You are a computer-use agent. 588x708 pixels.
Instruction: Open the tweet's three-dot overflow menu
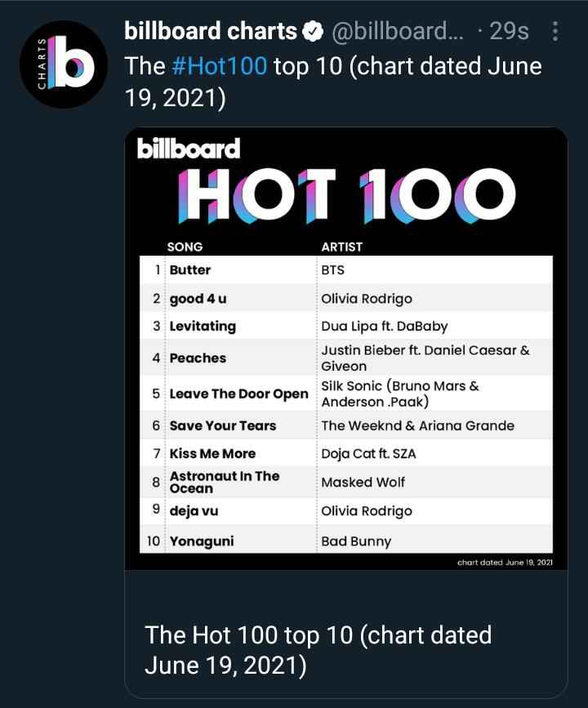coord(556,32)
